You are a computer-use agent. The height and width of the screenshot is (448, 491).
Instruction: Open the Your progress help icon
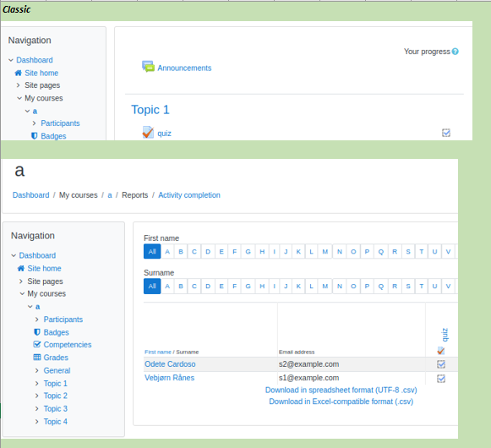click(456, 52)
